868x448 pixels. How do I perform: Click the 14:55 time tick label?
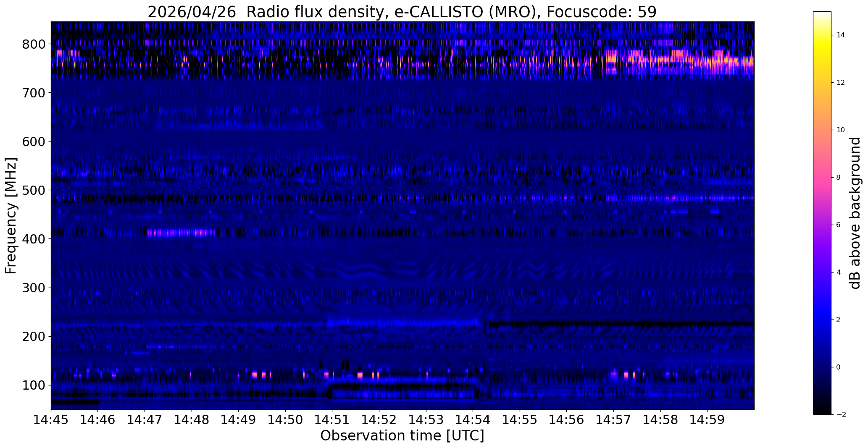[x=520, y=419]
